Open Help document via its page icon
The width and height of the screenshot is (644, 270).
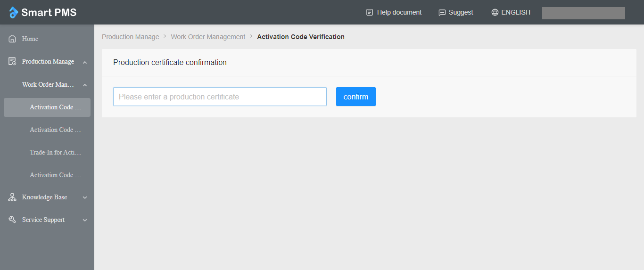coord(370,13)
